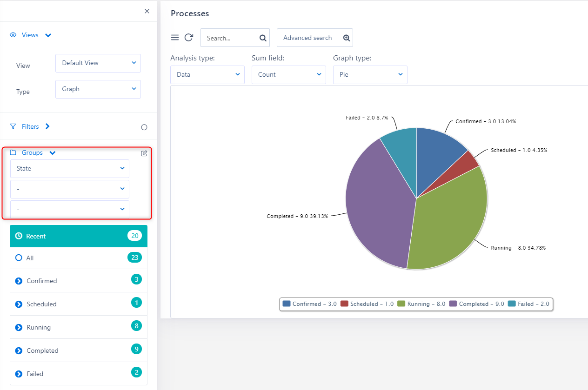Click the All count badge 23

pos(135,258)
